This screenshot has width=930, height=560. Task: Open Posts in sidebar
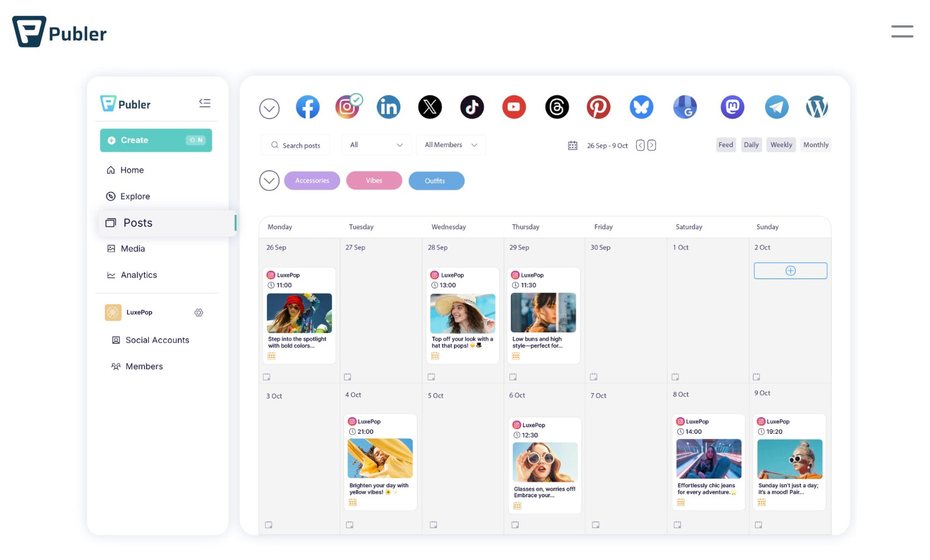168,223
